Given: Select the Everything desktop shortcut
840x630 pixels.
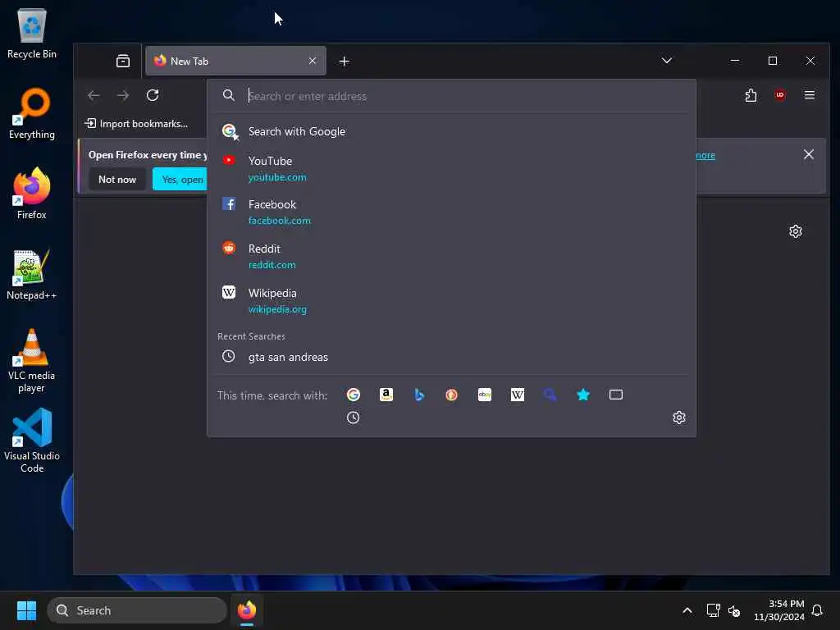Looking at the screenshot, I should click(x=32, y=113).
